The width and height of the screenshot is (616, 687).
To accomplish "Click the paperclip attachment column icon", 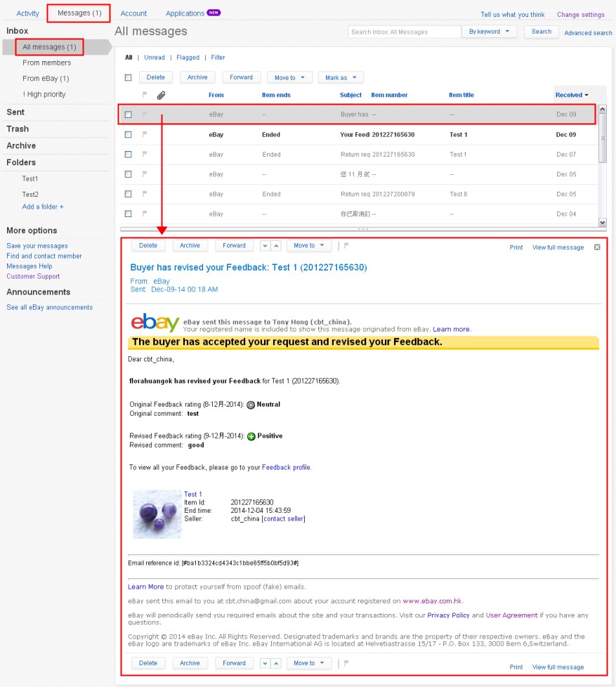I will pyautogui.click(x=161, y=95).
